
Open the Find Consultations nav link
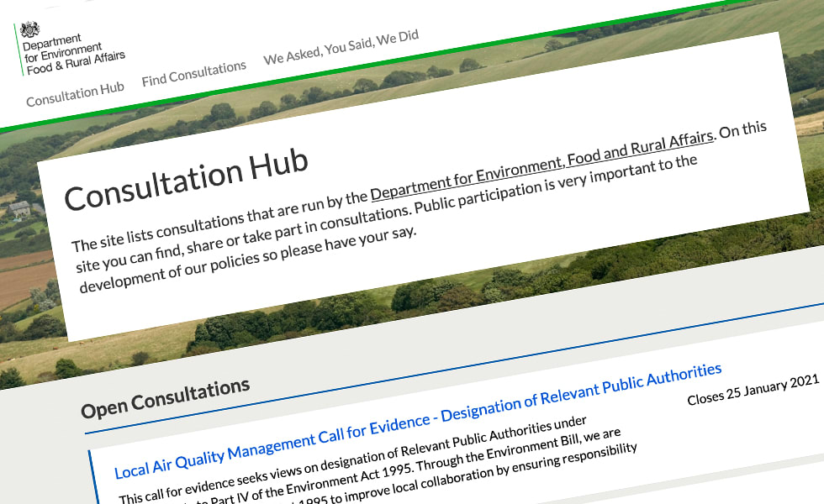coord(194,74)
